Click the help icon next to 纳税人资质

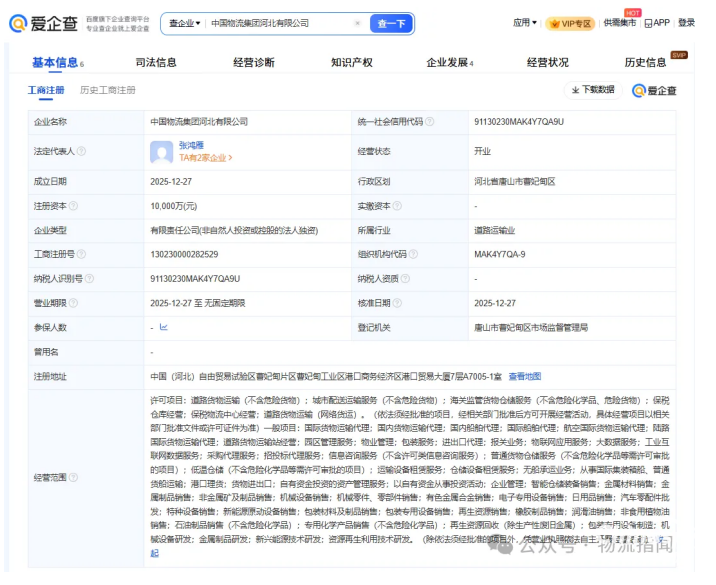pos(405,279)
